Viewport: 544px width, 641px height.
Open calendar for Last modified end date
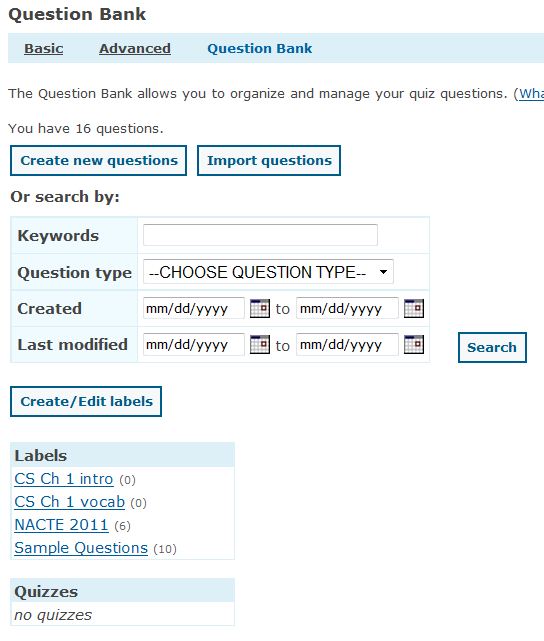pyautogui.click(x=414, y=344)
